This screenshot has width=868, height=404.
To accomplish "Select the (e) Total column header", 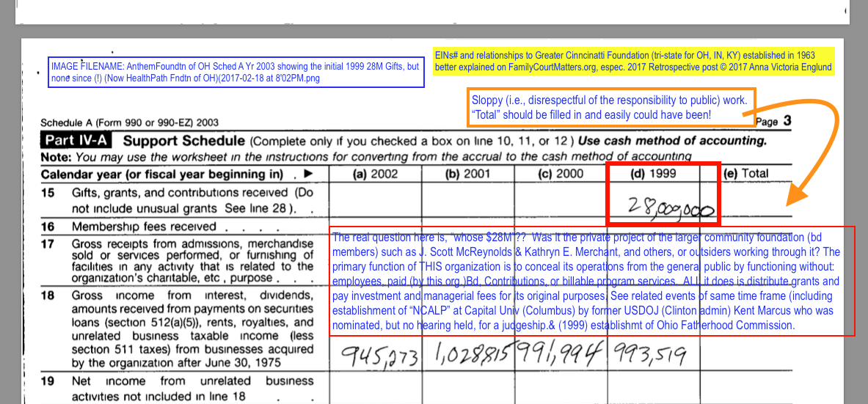I will point(745,174).
